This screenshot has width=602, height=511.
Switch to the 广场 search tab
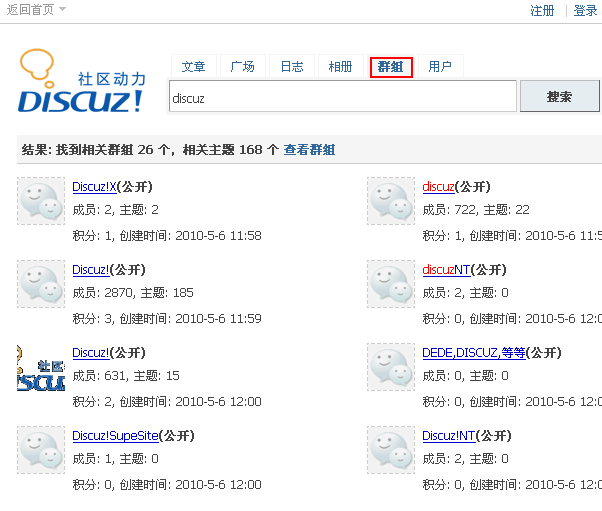(242, 67)
